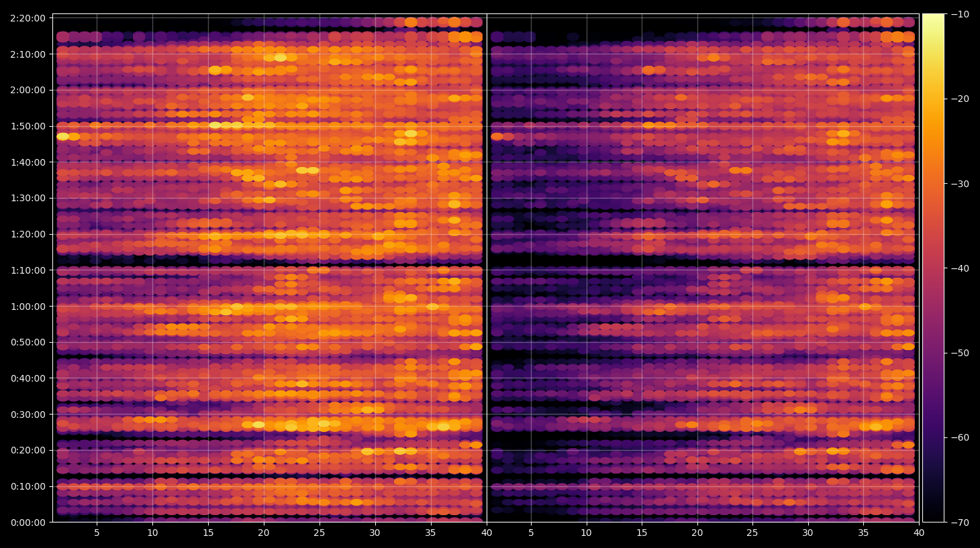This screenshot has height=548, width=980.
Task: Pick the −40 colorbar tick label
Action: pos(960,268)
